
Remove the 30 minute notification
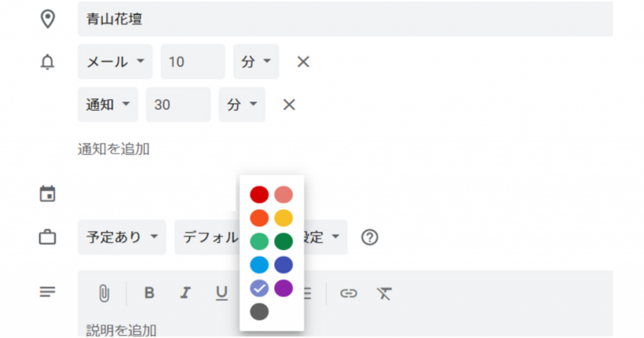pos(289,104)
